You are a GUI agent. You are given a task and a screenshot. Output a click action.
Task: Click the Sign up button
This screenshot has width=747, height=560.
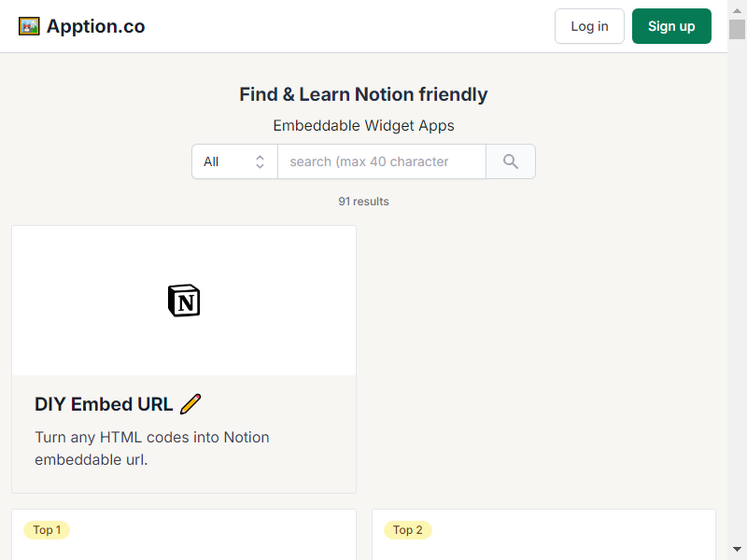(671, 26)
